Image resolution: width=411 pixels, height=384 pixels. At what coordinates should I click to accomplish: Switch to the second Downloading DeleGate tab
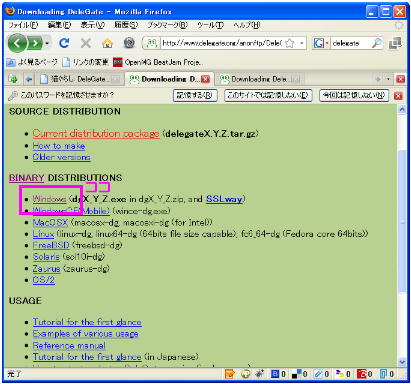click(259, 79)
